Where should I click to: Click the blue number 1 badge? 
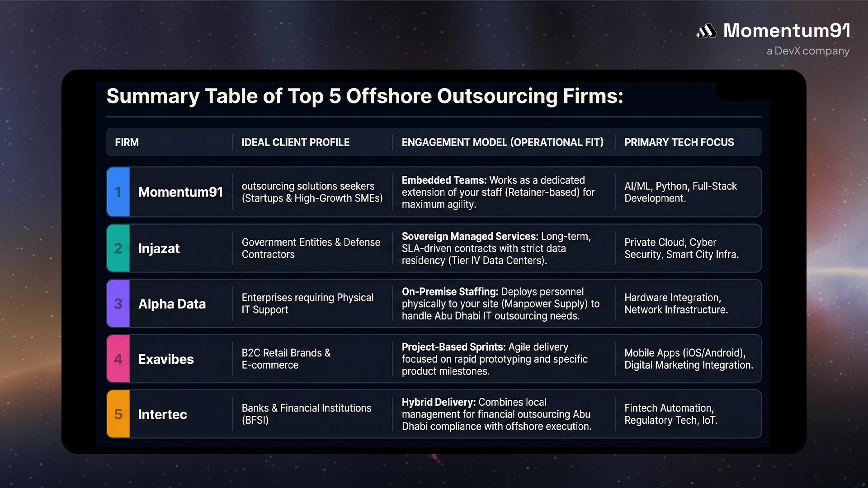118,192
